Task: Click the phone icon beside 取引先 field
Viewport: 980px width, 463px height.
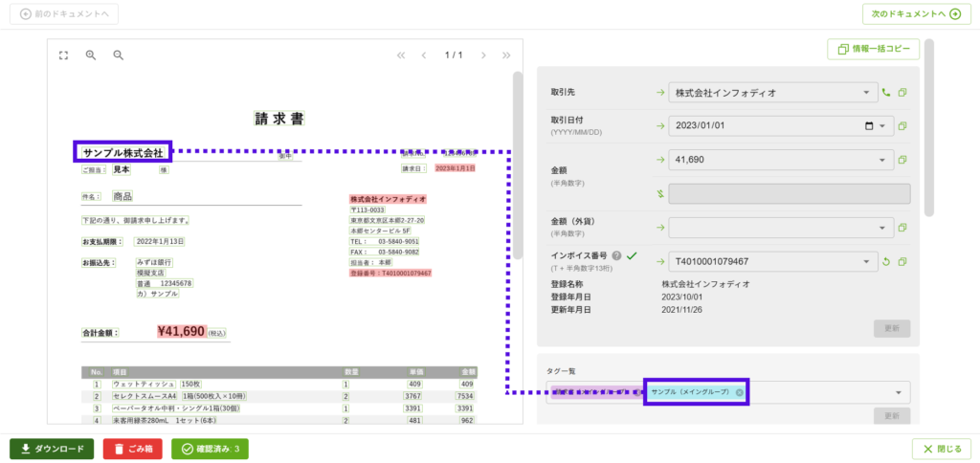Action: click(886, 93)
